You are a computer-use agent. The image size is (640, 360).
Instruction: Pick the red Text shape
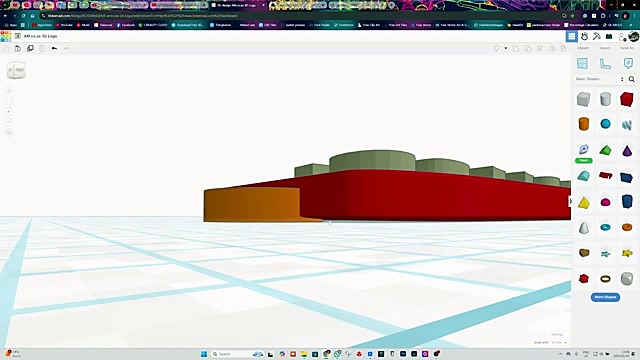pyautogui.click(x=605, y=176)
